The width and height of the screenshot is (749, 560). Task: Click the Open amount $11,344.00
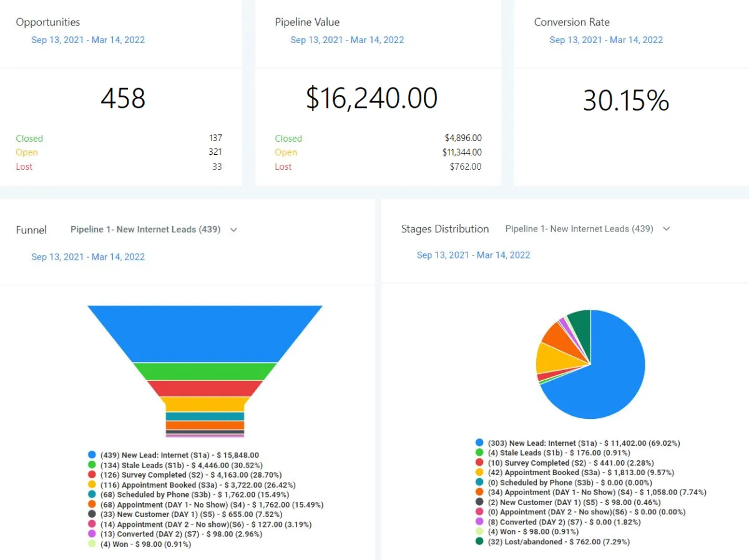pyautogui.click(x=462, y=152)
